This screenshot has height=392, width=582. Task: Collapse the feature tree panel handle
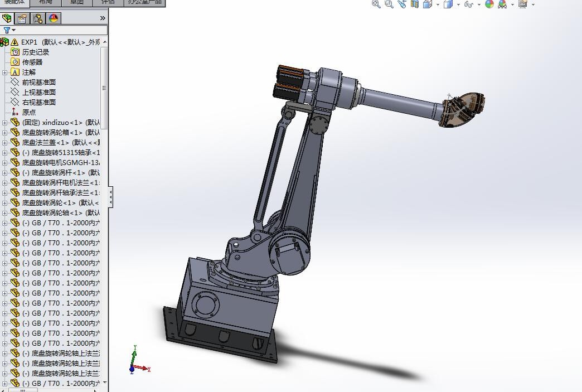110,197
